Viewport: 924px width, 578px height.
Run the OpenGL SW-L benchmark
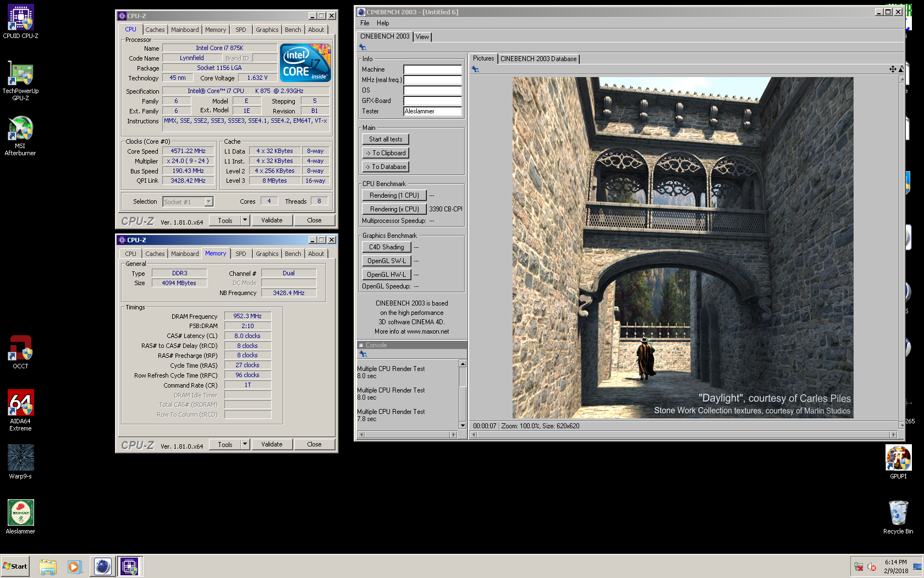click(x=387, y=261)
